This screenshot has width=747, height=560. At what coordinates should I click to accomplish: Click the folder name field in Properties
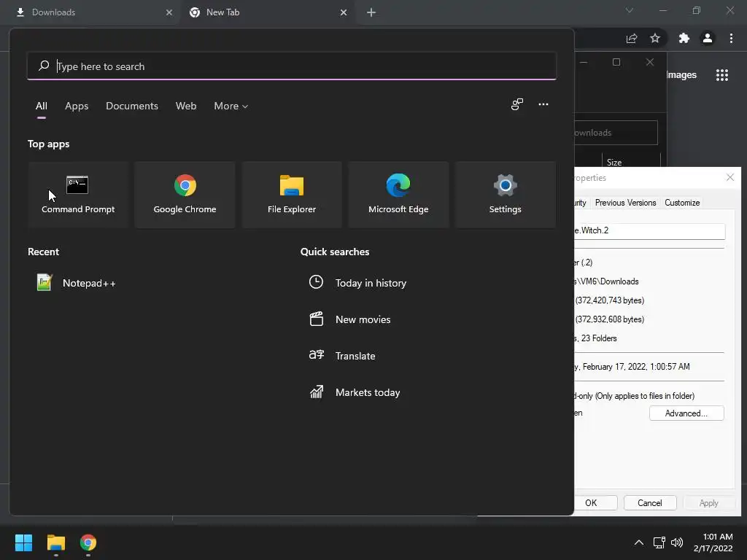coord(650,231)
